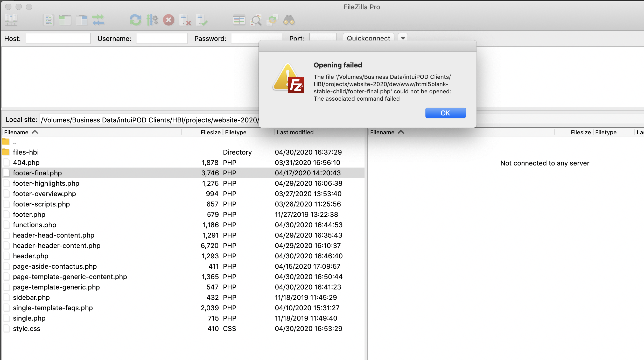Screen dimensions: 644x360
Task: Click the Password input field
Action: click(256, 38)
